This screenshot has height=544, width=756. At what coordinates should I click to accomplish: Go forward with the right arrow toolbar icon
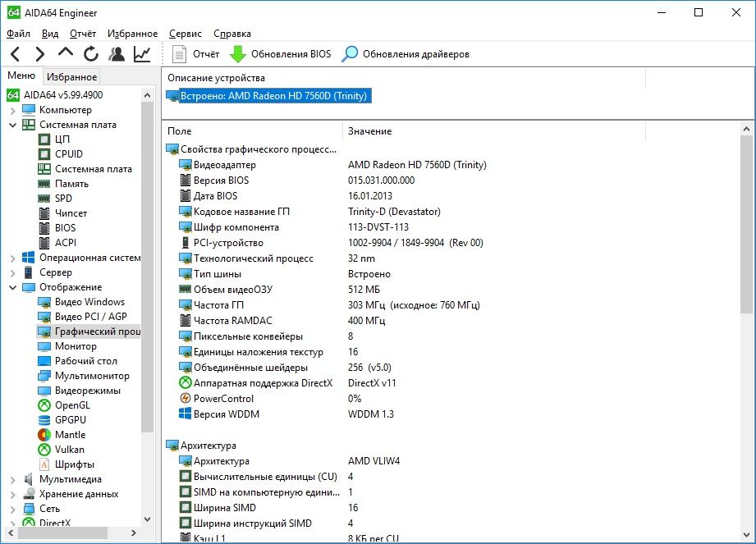click(x=40, y=54)
